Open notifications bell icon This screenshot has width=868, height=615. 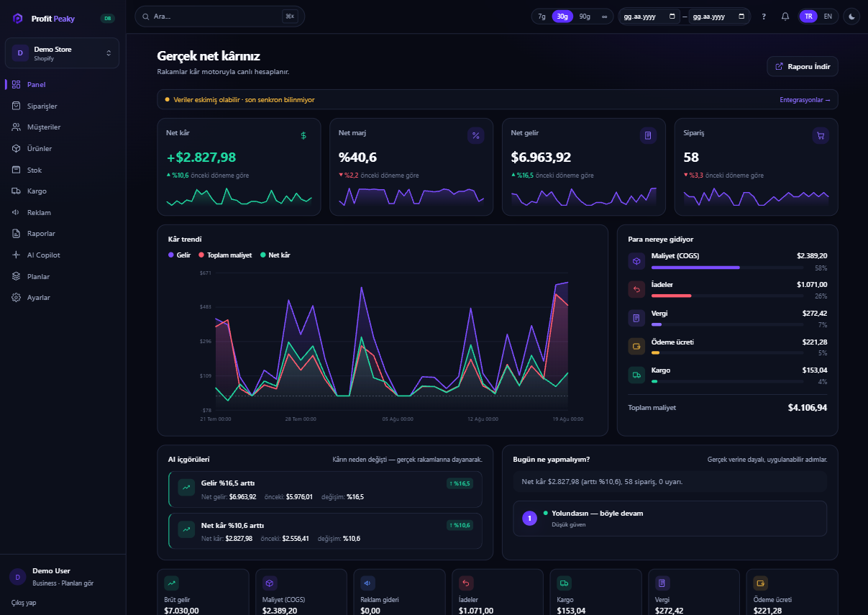tap(785, 17)
